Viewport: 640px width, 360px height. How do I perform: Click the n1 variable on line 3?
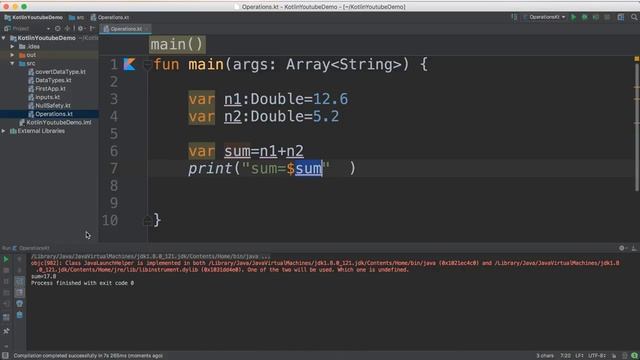(232, 99)
